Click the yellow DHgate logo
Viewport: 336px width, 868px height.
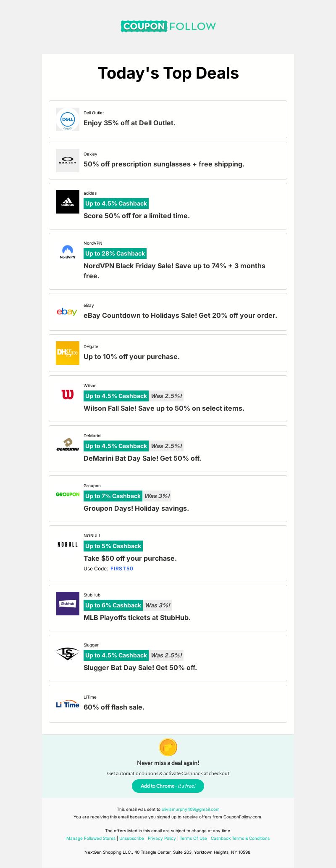(68, 353)
